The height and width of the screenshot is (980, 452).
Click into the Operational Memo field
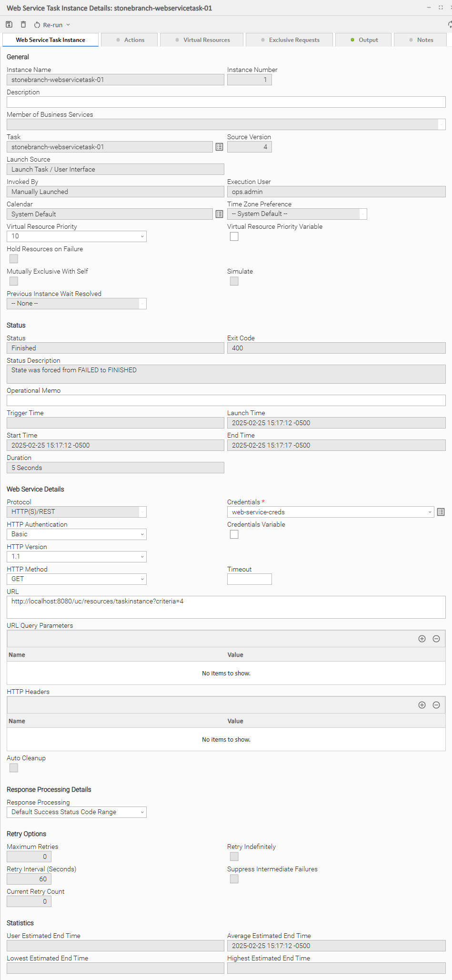coord(226,400)
